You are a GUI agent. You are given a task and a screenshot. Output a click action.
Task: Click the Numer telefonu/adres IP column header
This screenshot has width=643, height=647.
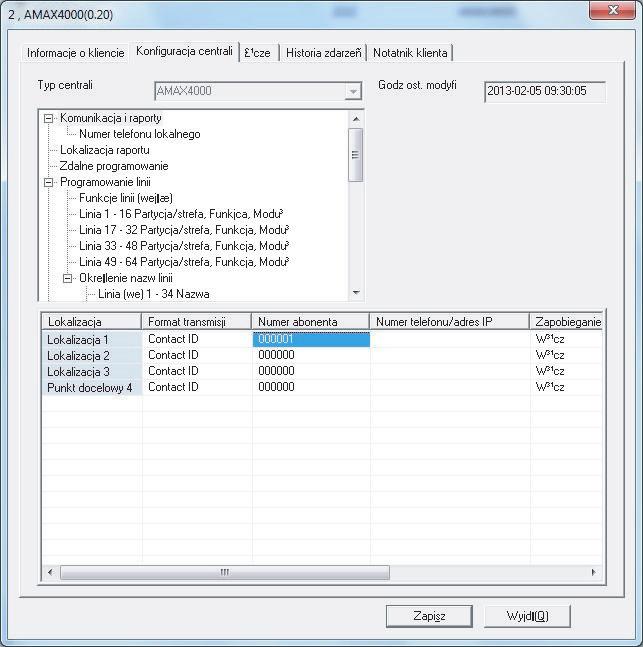click(449, 321)
